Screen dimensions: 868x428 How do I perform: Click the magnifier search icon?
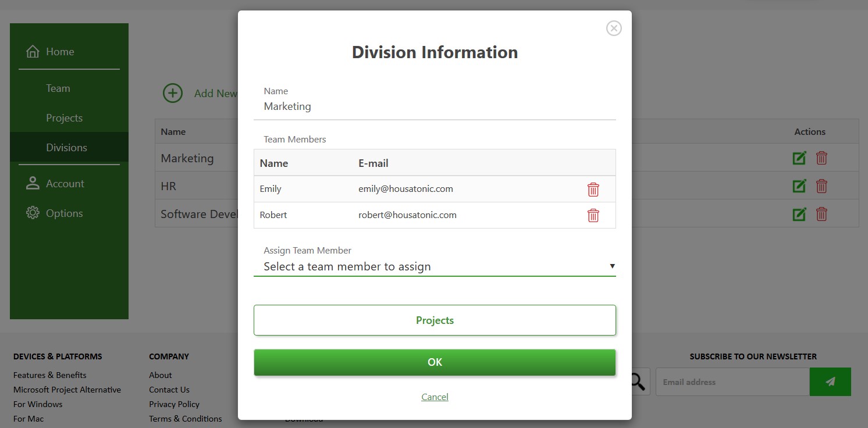pos(636,381)
